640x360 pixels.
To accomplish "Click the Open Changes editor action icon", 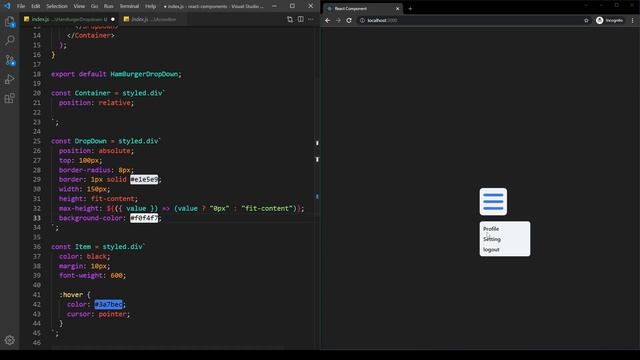I will [x=290, y=19].
